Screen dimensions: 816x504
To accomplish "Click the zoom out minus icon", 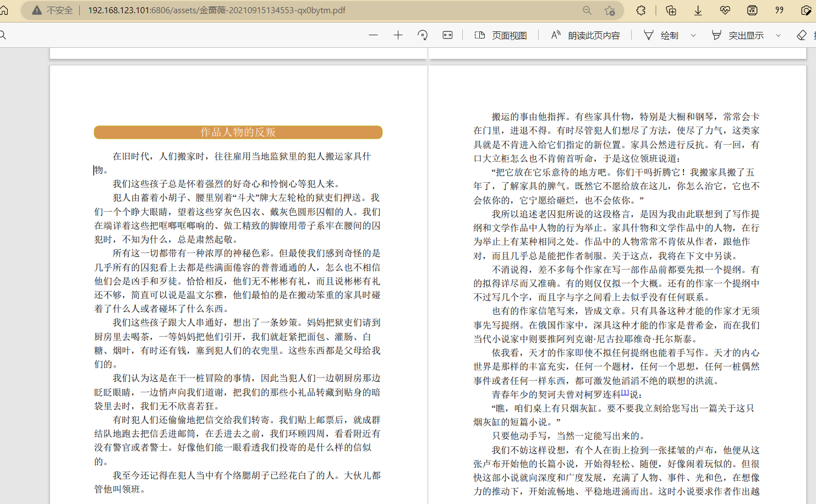I will tap(373, 35).
